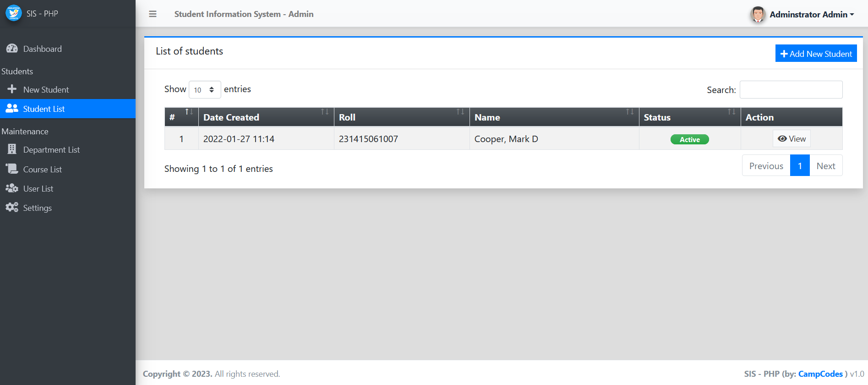The image size is (868, 385).
Task: Click the users icon beside Student List
Action: point(12,109)
